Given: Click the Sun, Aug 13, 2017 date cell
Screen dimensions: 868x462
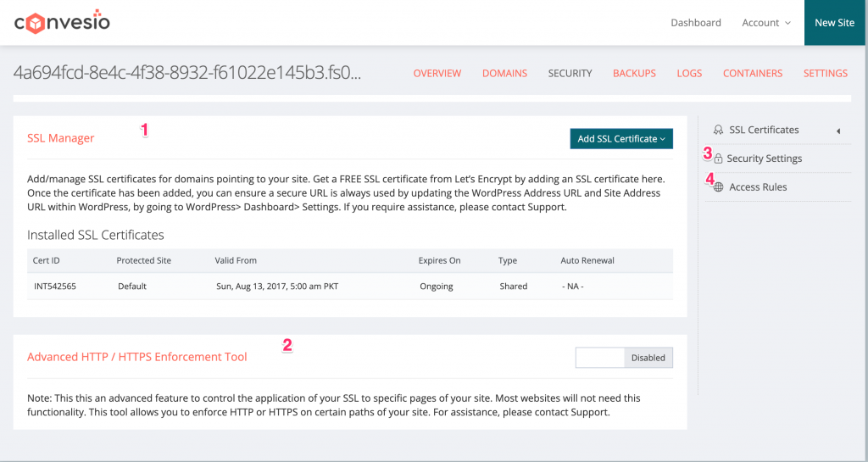Looking at the screenshot, I should [277, 287].
